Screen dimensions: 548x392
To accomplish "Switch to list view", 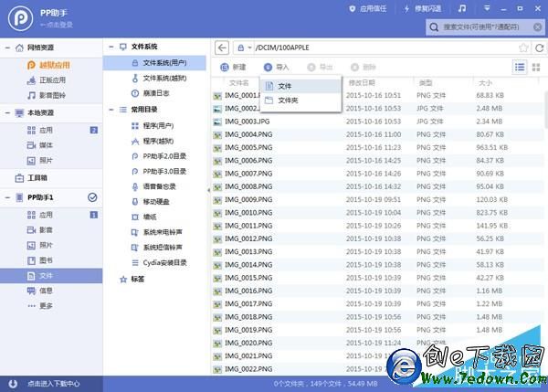I will 520,67.
